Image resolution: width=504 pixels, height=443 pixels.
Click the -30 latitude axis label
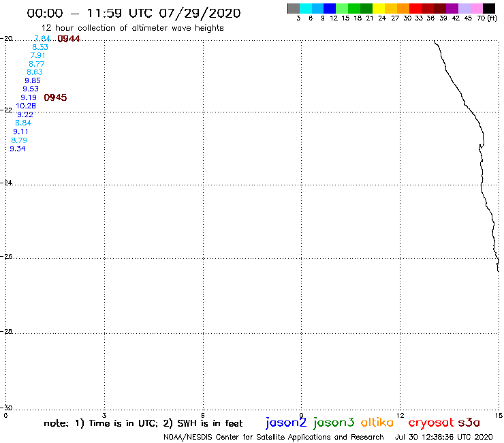(6, 408)
